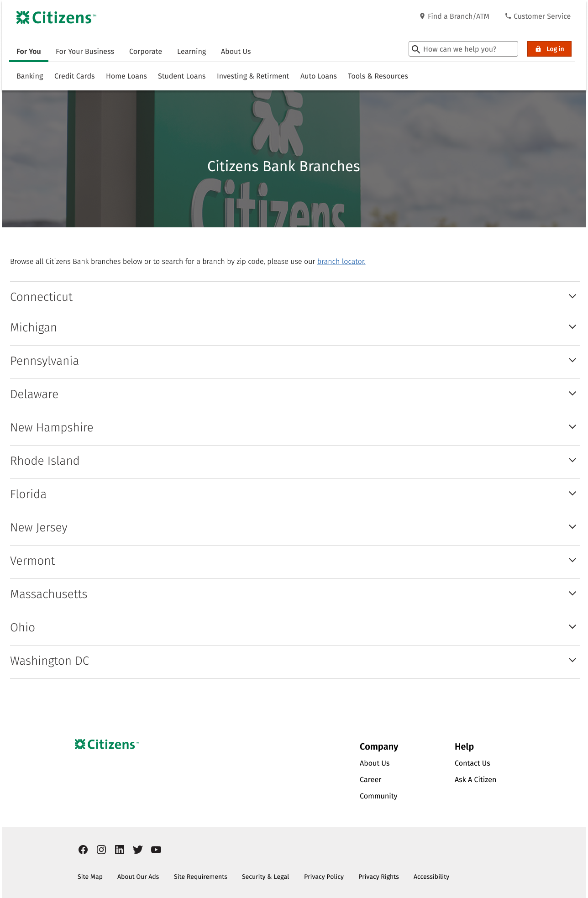Expand the Pennsylvania chevron
Screen dimensions: 588x898
pyautogui.click(x=572, y=360)
